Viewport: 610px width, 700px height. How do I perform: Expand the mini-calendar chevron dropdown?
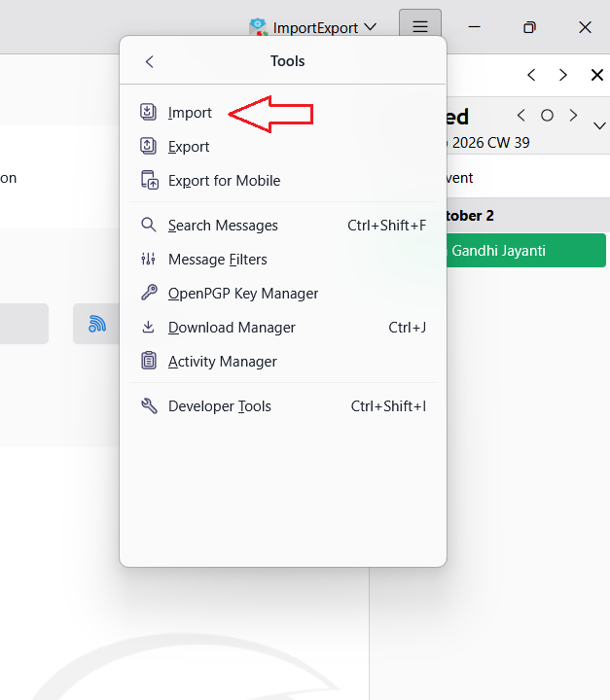pos(599,125)
